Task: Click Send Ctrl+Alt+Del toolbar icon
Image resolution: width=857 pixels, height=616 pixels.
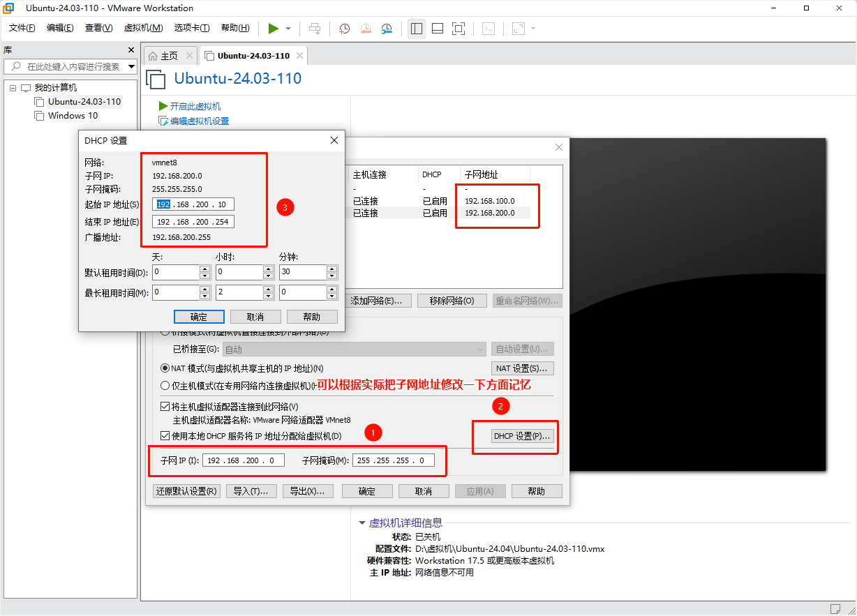Action: click(315, 29)
